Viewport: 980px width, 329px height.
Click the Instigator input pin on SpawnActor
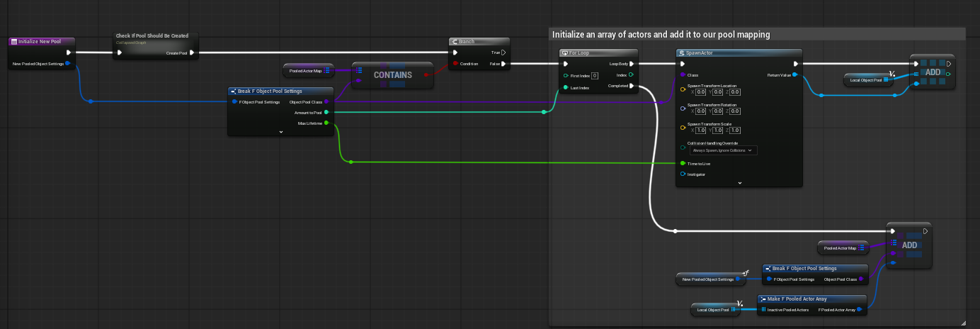[683, 174]
